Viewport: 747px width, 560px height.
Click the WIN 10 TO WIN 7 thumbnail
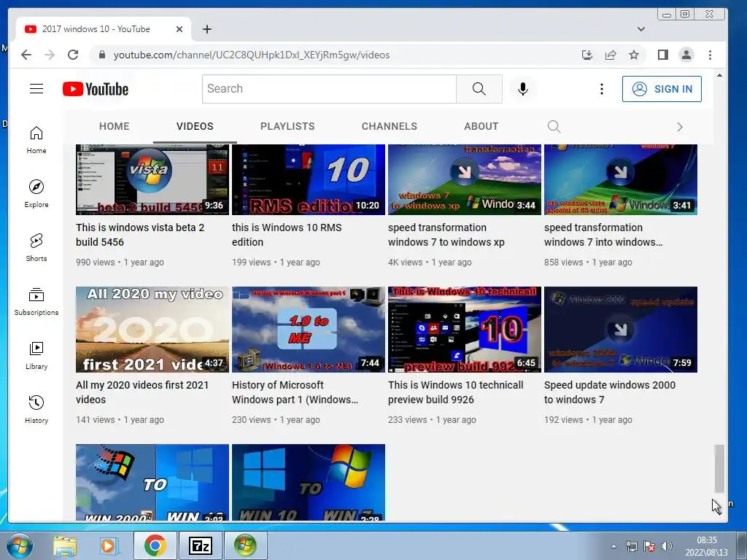pos(309,483)
